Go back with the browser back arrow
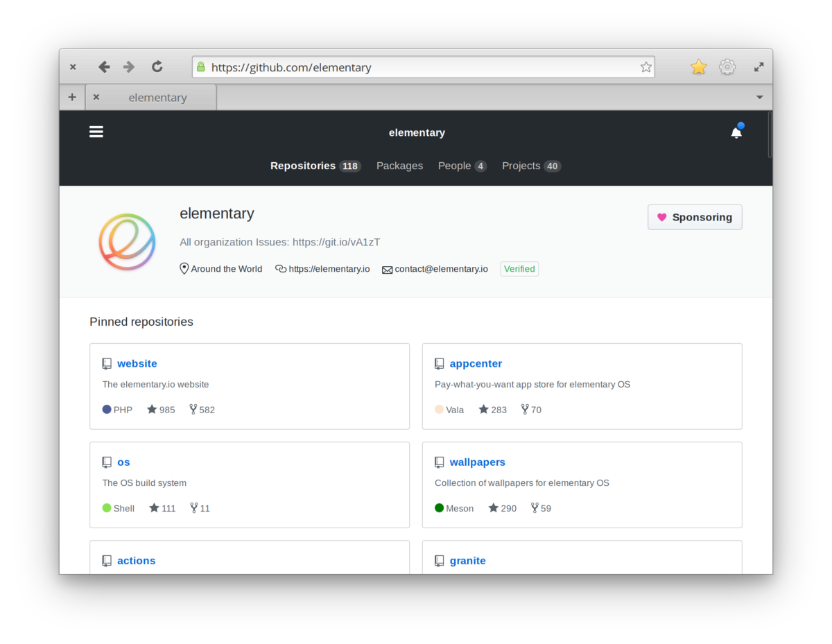 click(x=104, y=67)
